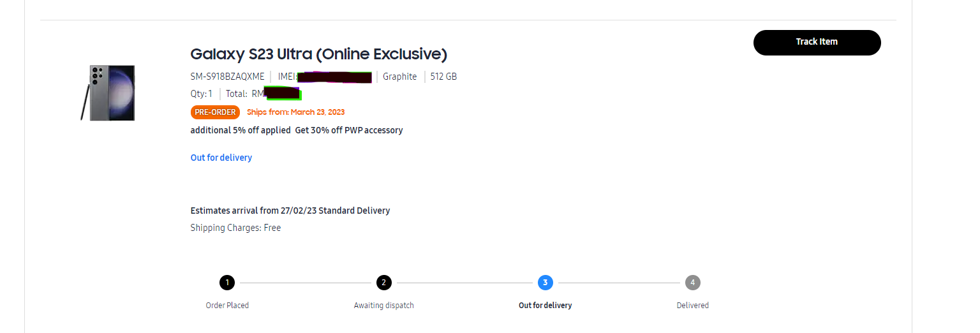
Task: Click the Ships from: March 23, 2023 text
Action: (x=296, y=112)
